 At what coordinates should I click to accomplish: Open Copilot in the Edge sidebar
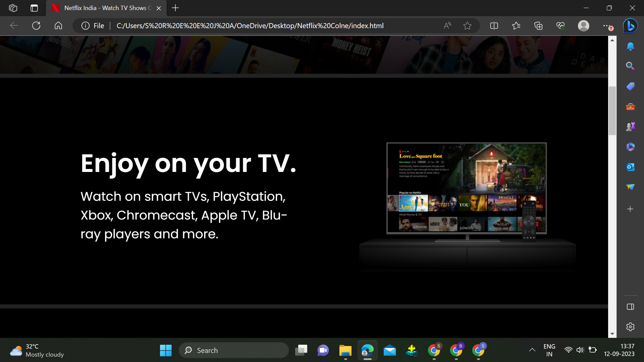pos(630,26)
